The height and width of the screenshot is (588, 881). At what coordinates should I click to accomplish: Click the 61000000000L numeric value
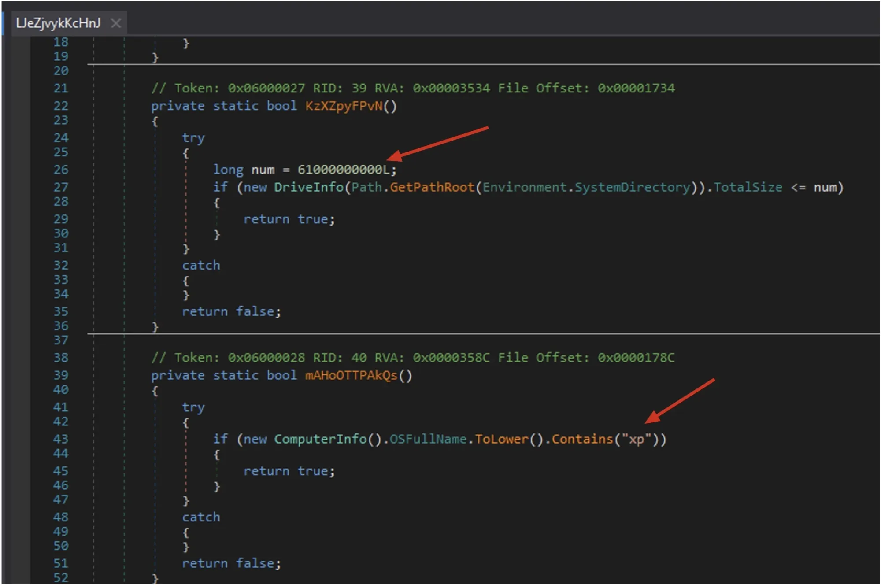pos(344,170)
